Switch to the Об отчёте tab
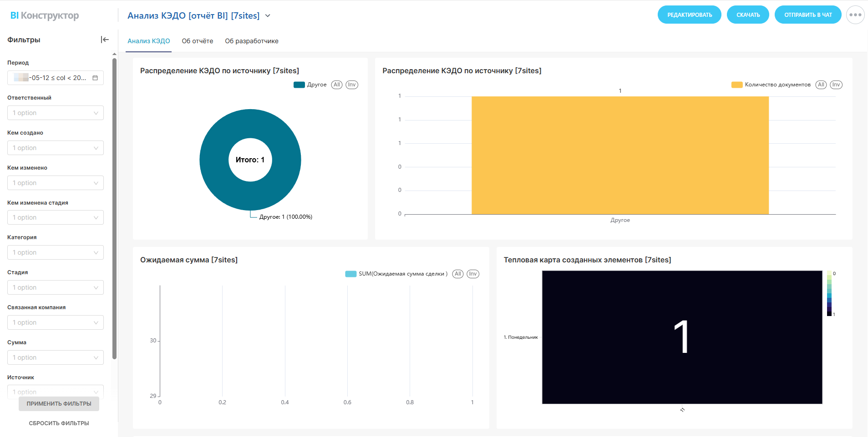The width and height of the screenshot is (868, 437). [197, 41]
